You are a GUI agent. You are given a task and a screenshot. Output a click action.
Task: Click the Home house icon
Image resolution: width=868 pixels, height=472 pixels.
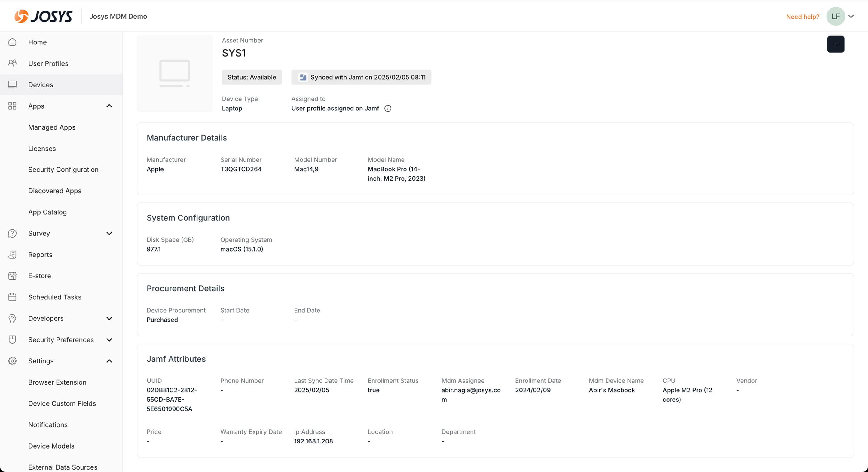point(12,42)
